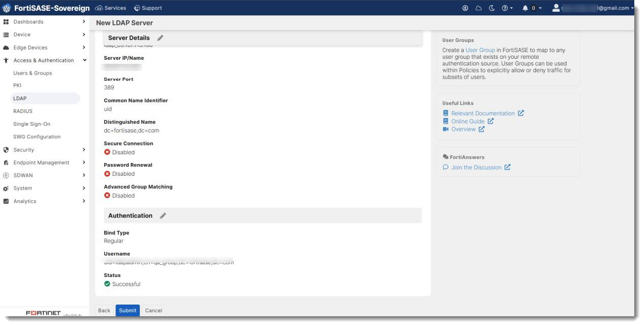
Task: Expand the Analytics menu chevron
Action: [x=84, y=201]
